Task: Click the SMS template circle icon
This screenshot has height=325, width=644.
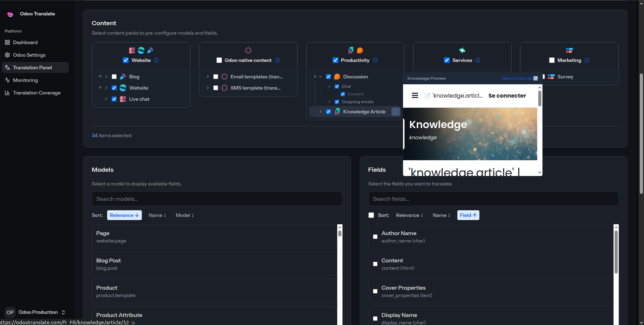Action: (x=224, y=88)
